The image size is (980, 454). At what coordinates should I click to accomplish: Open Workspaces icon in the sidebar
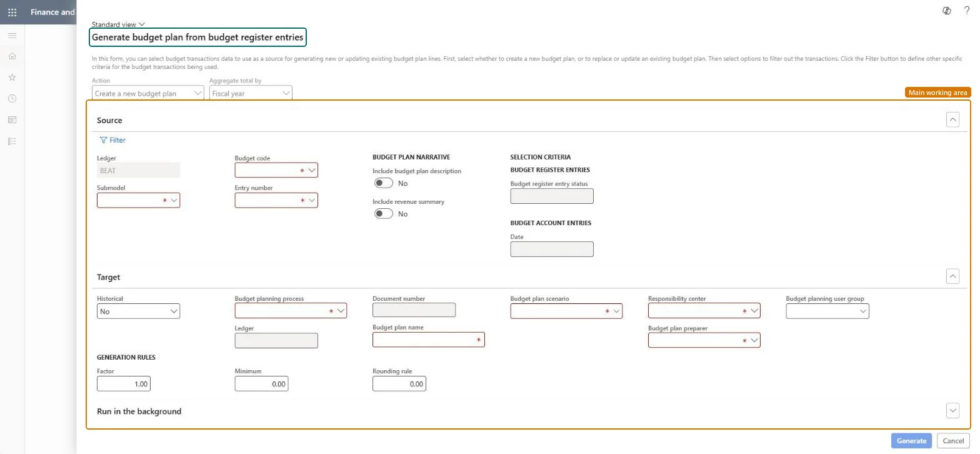(12, 120)
